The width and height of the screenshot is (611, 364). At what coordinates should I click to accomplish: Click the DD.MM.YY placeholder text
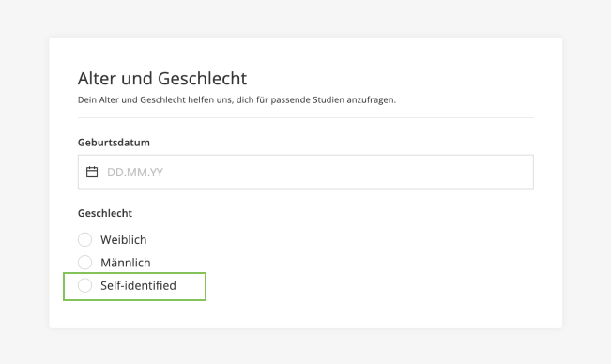(x=135, y=172)
